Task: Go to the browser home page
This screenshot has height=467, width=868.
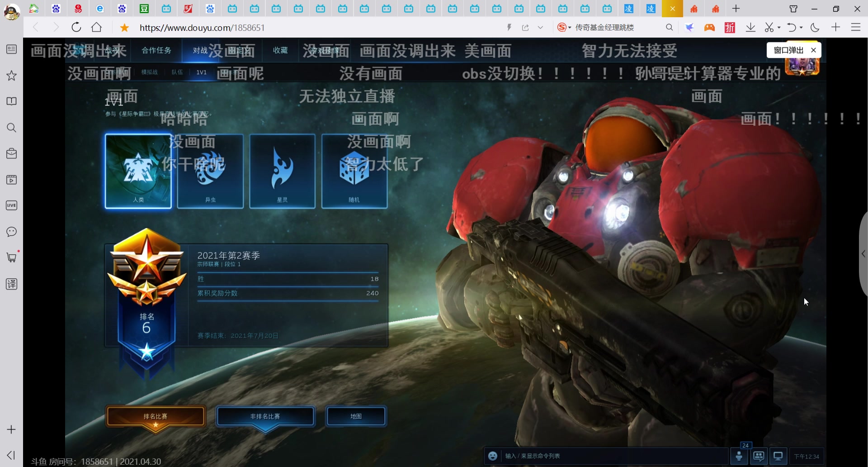Action: tap(96, 27)
